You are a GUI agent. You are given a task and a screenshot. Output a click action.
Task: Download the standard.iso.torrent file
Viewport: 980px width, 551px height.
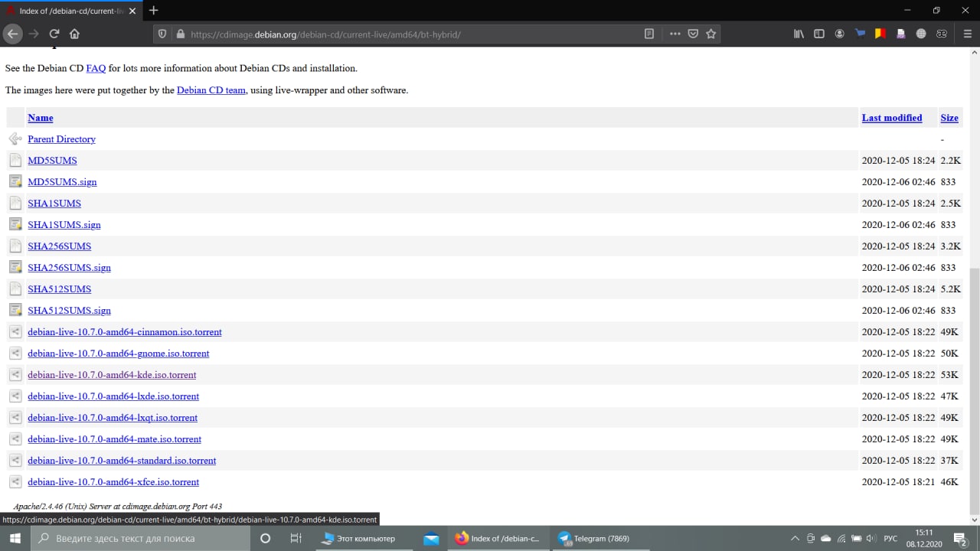pyautogui.click(x=122, y=461)
